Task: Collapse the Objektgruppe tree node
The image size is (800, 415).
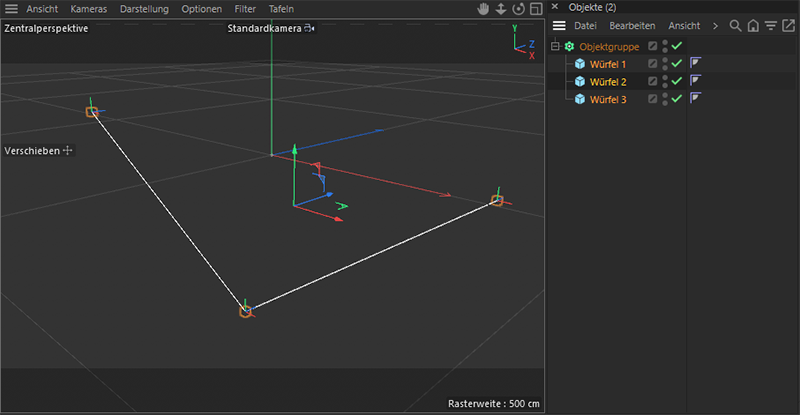Action: (556, 47)
